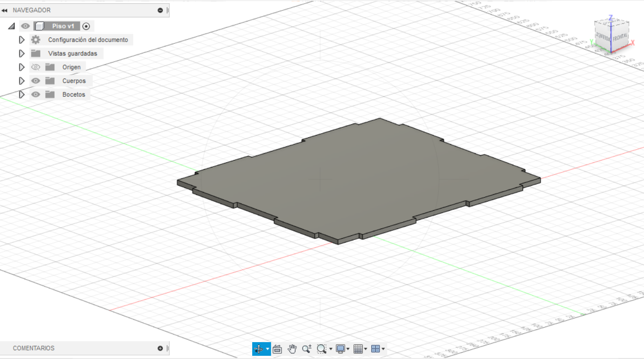Expand the Origen node
Viewport: 644px width, 359px height.
pos(21,67)
